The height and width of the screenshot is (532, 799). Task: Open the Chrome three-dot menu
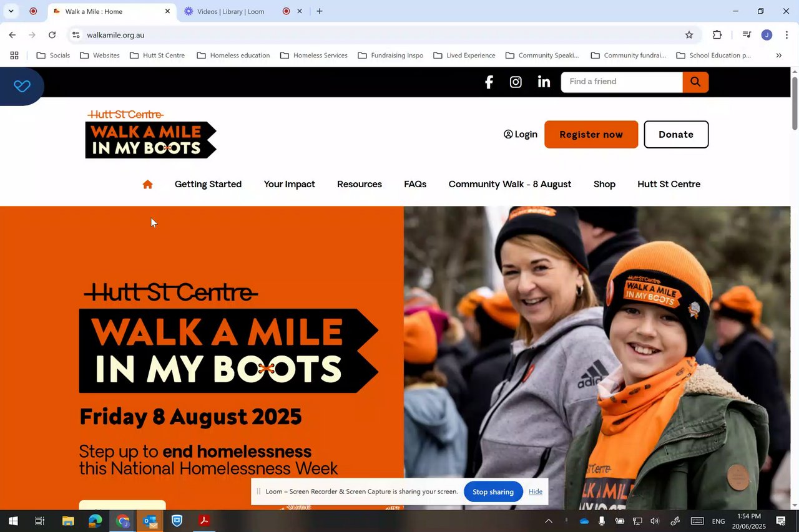[x=787, y=35]
